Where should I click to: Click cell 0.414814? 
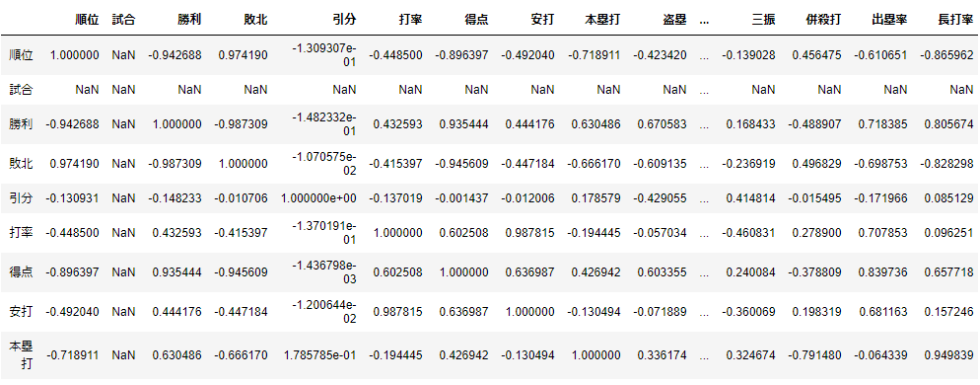750,197
